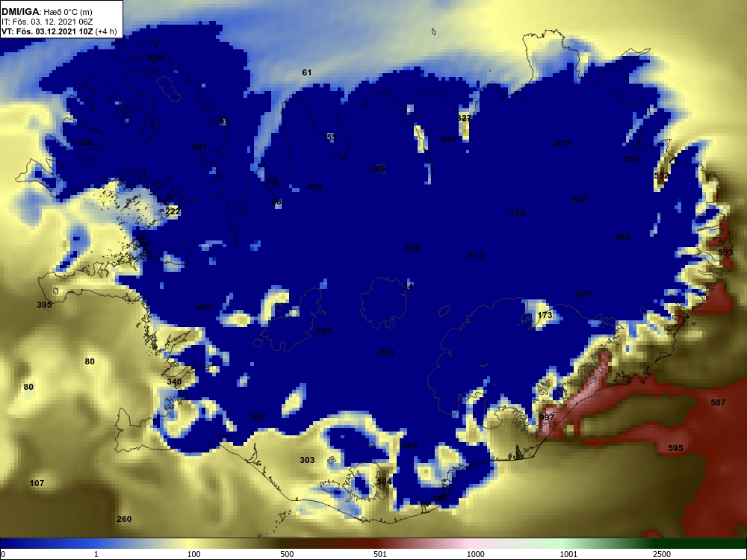Click the VT Fös. 03.12.2021 10Z line
The width and height of the screenshot is (747, 560).
(59, 31)
